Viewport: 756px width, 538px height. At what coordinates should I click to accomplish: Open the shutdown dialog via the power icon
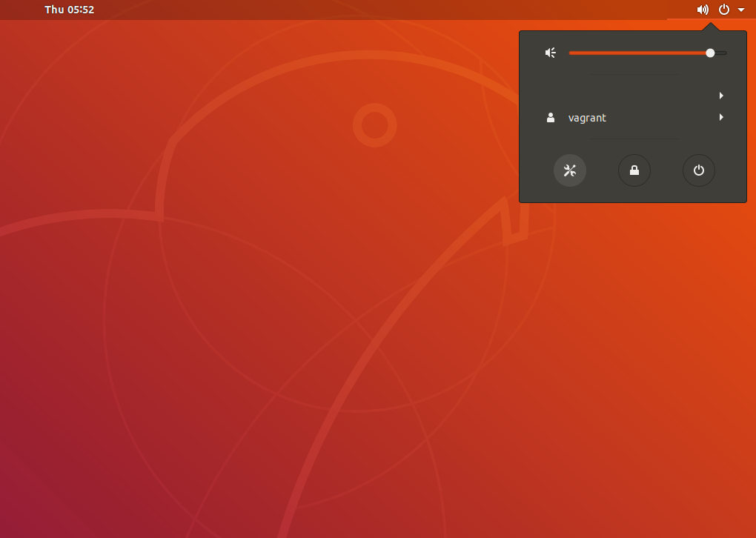point(698,170)
